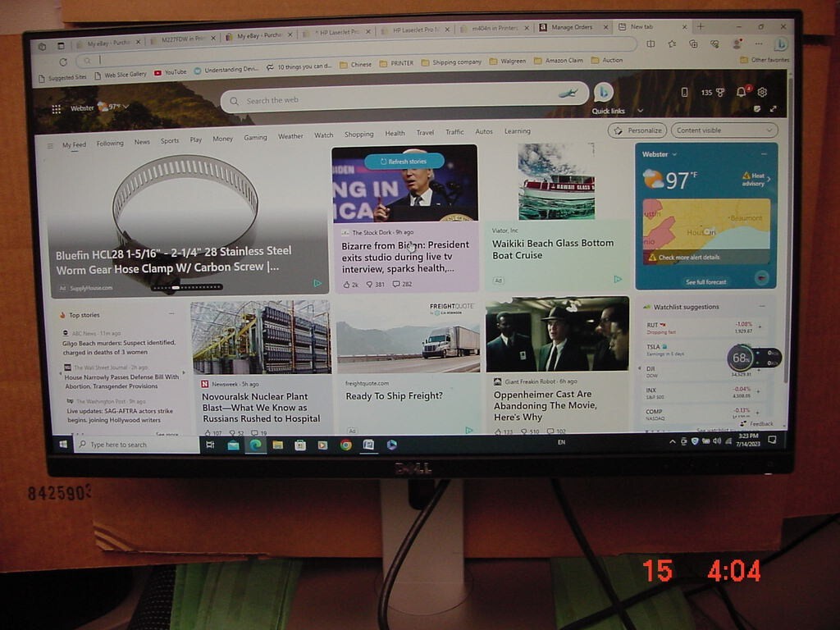This screenshot has height=630, width=840.
Task: Open the Houston weather map thumbnail
Action: click(706, 232)
